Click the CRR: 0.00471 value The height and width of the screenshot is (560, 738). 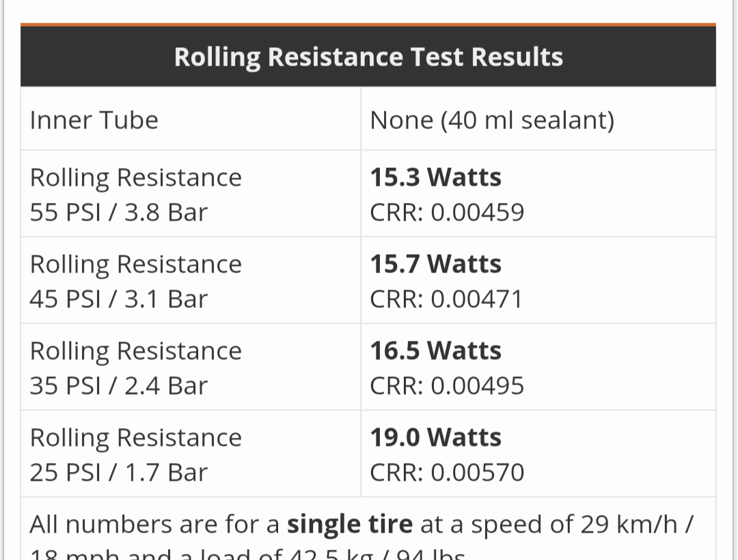click(446, 299)
